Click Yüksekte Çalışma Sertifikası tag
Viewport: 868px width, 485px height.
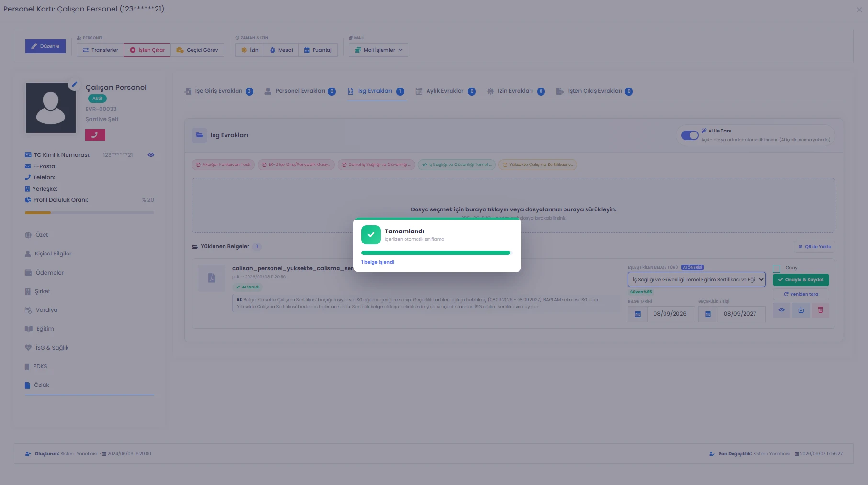tap(538, 165)
